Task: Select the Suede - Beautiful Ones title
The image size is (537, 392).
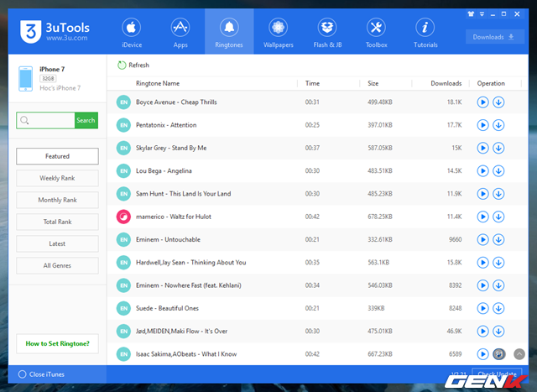Action: [x=167, y=308]
